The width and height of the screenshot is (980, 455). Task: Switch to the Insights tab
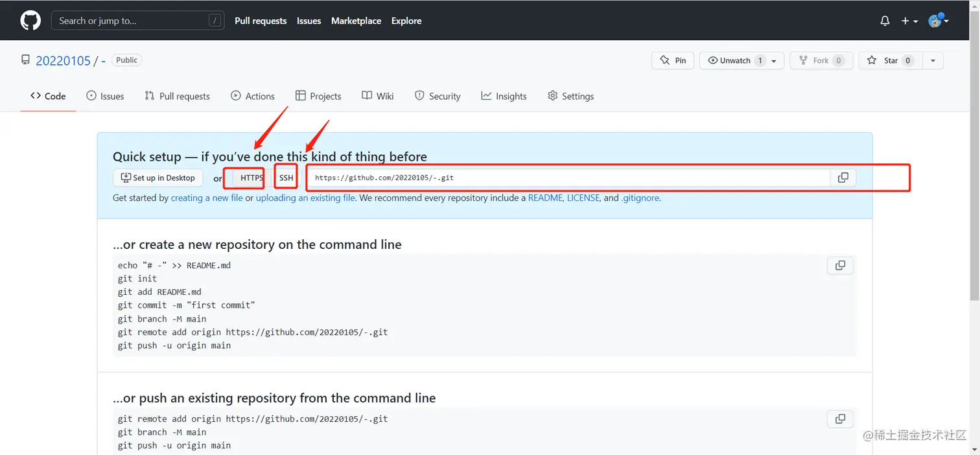point(504,96)
